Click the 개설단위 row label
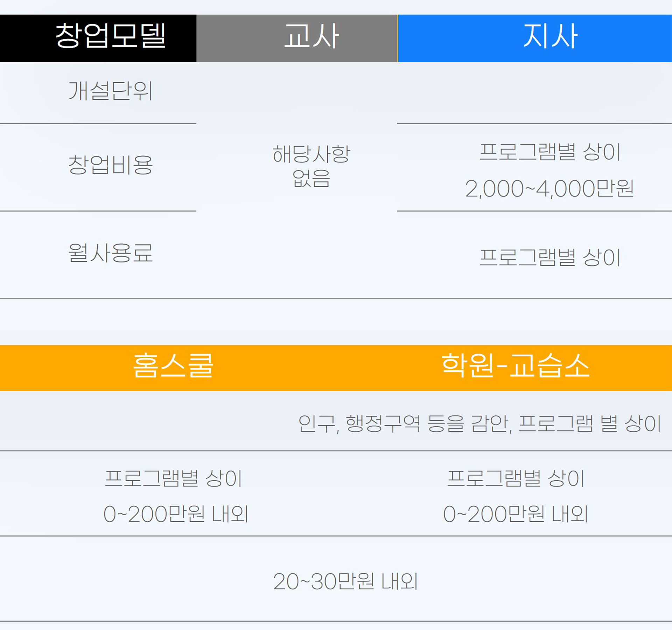672x630 pixels. click(110, 91)
